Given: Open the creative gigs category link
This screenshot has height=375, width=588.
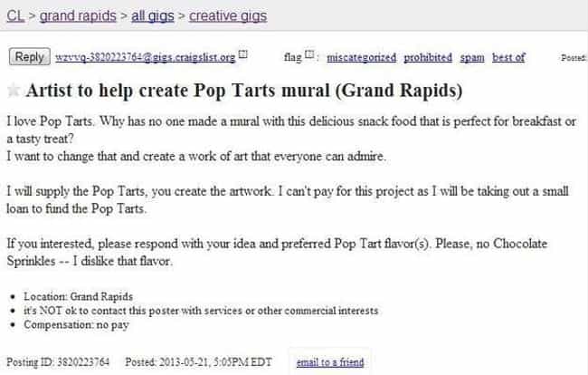Looking at the screenshot, I should click(x=228, y=15).
